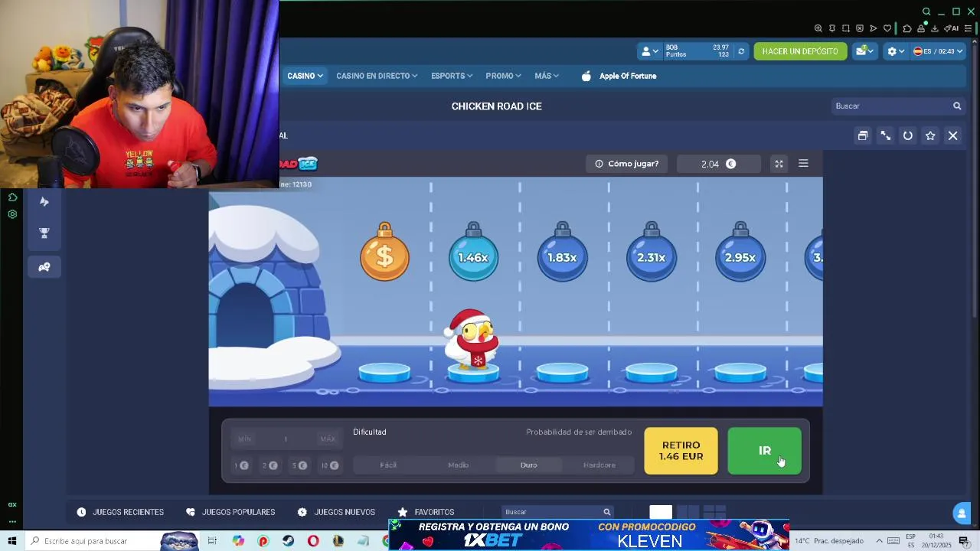Image resolution: width=980 pixels, height=551 pixels.
Task: Click the browser heart bookmark icon
Action: click(x=887, y=28)
